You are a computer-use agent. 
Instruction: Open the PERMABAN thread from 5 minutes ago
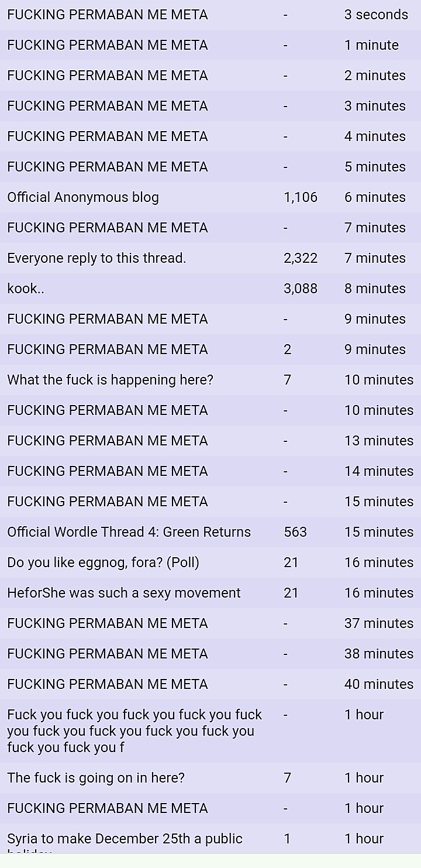(x=108, y=167)
